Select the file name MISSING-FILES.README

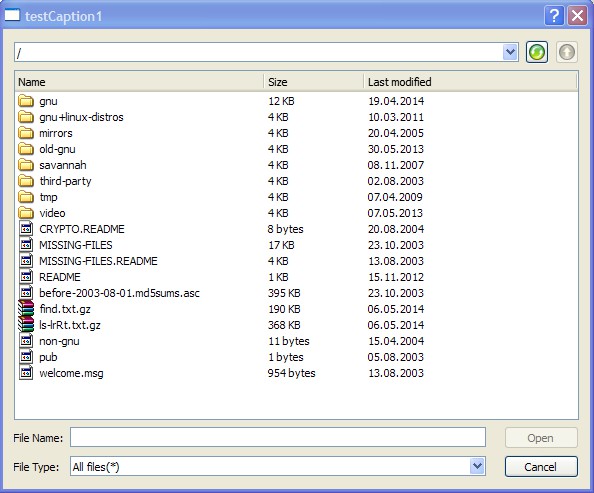(x=98, y=261)
